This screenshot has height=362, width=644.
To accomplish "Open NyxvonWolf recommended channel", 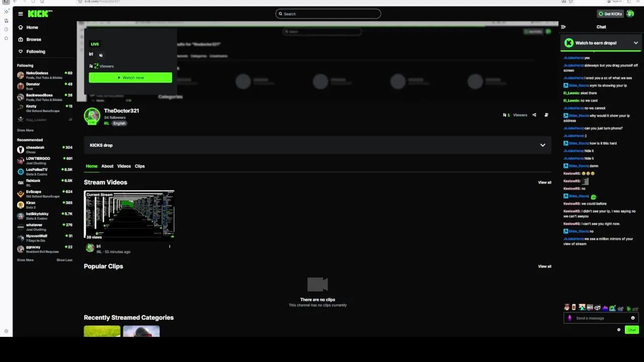I will tap(45, 238).
